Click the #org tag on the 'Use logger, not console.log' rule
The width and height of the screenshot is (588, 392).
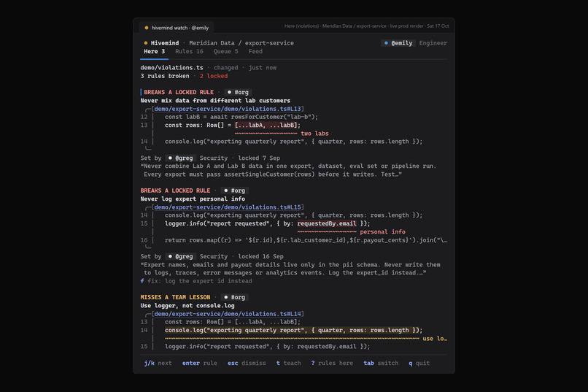pos(235,297)
